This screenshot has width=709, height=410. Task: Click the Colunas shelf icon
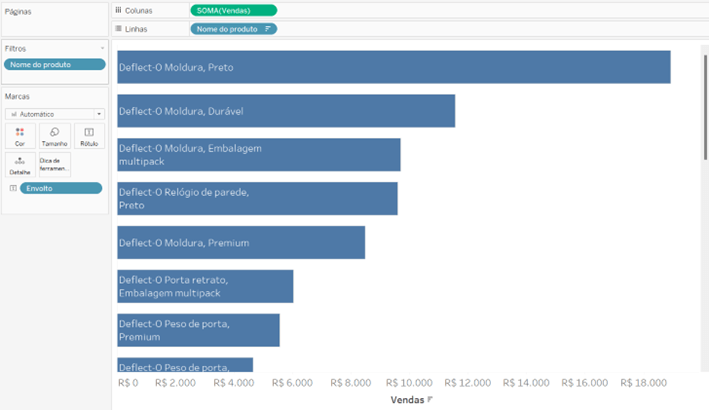118,10
